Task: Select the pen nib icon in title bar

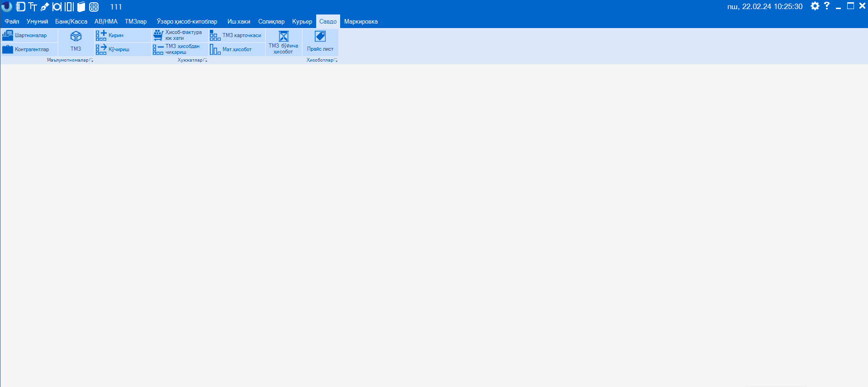Action: click(x=45, y=7)
